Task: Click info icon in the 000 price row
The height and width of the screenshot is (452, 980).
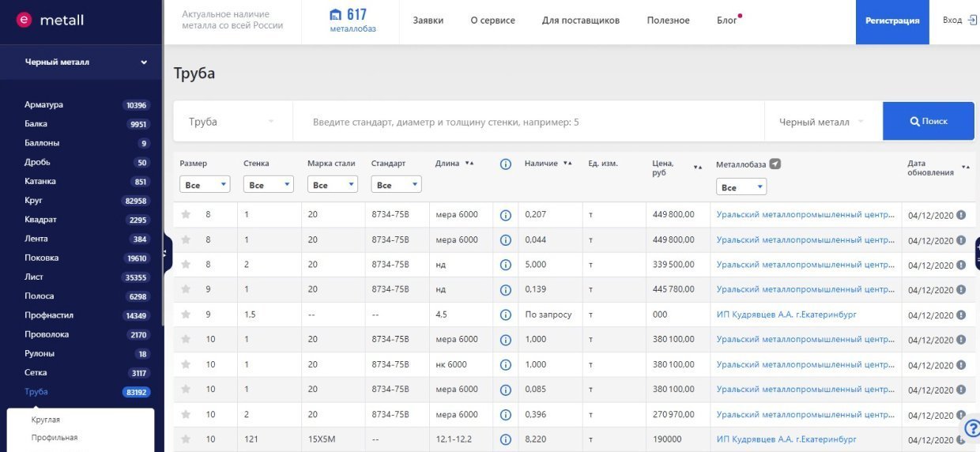Action: [506, 315]
